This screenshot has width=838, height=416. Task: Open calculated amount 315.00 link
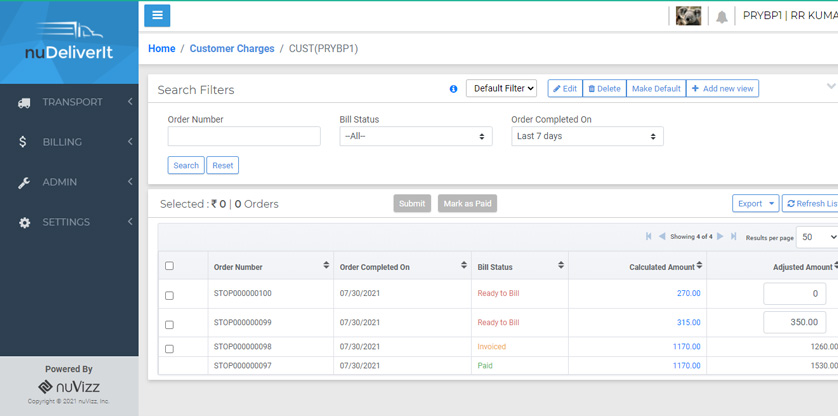[x=688, y=322]
